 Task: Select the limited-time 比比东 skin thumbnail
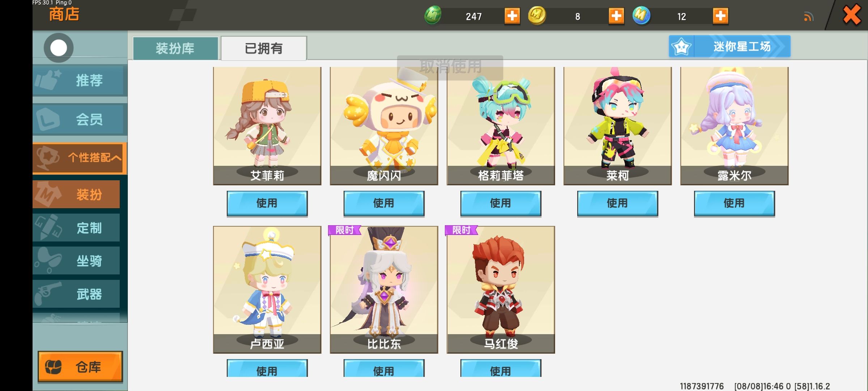(384, 290)
